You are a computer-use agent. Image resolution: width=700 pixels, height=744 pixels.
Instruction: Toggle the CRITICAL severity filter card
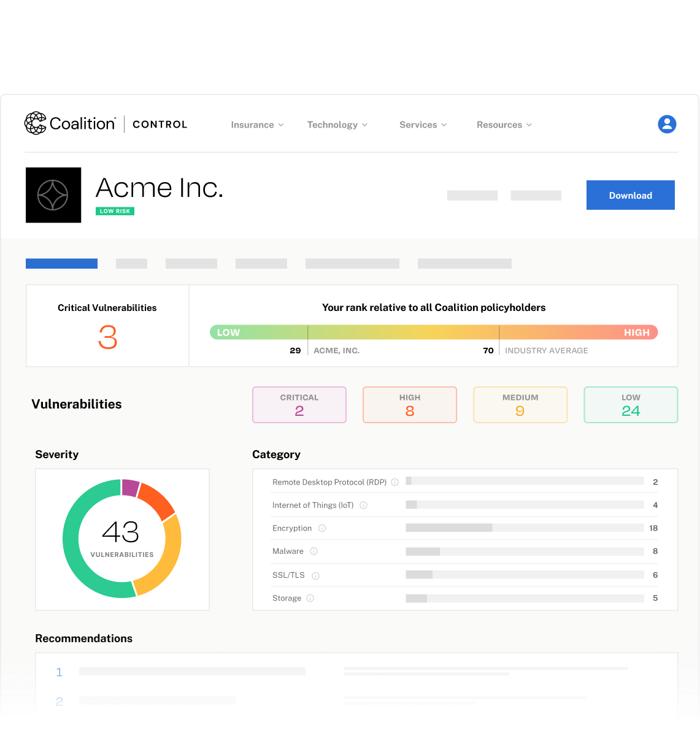(x=299, y=405)
